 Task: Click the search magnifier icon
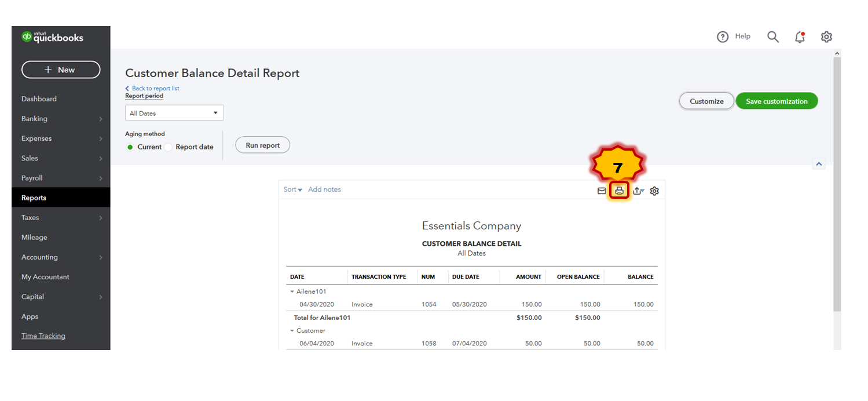coord(773,37)
